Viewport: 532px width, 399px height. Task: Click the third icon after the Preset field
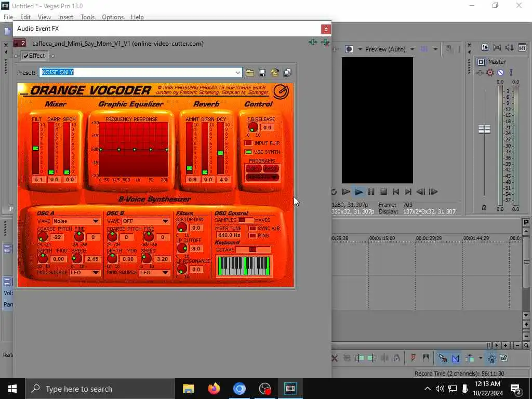(x=275, y=73)
